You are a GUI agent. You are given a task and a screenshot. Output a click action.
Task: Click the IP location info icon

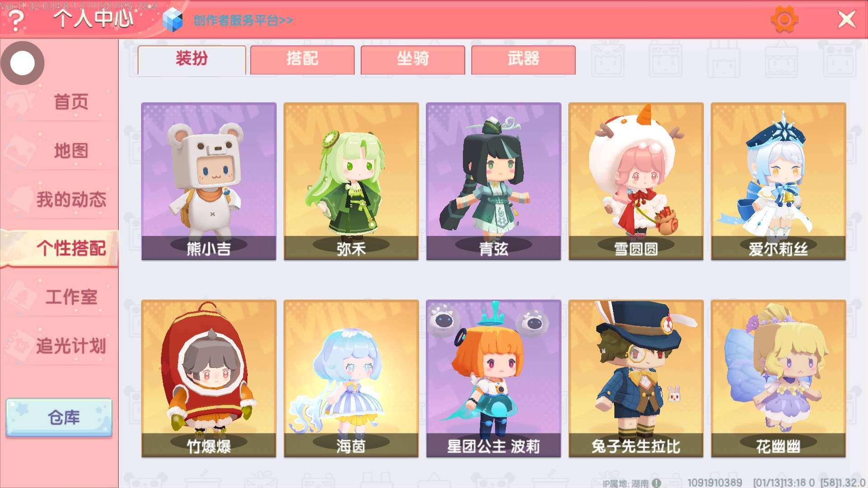(x=656, y=483)
